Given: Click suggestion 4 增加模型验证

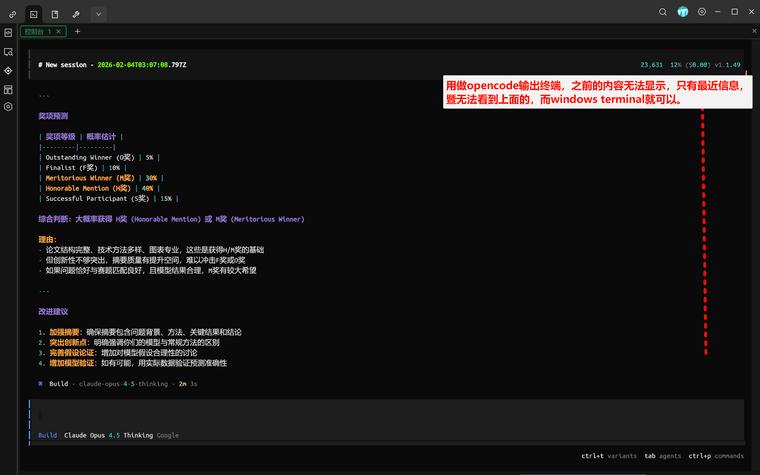Looking at the screenshot, I should pyautogui.click(x=133, y=363).
